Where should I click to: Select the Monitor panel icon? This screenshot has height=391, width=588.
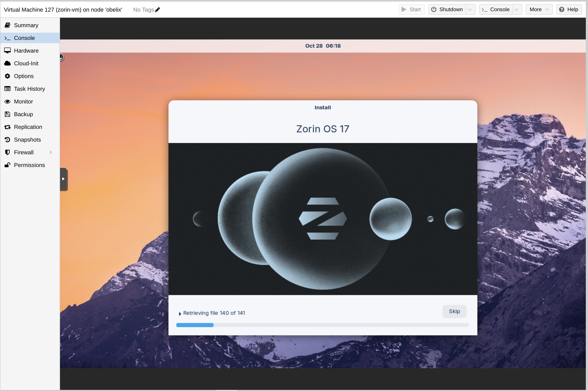click(7, 101)
